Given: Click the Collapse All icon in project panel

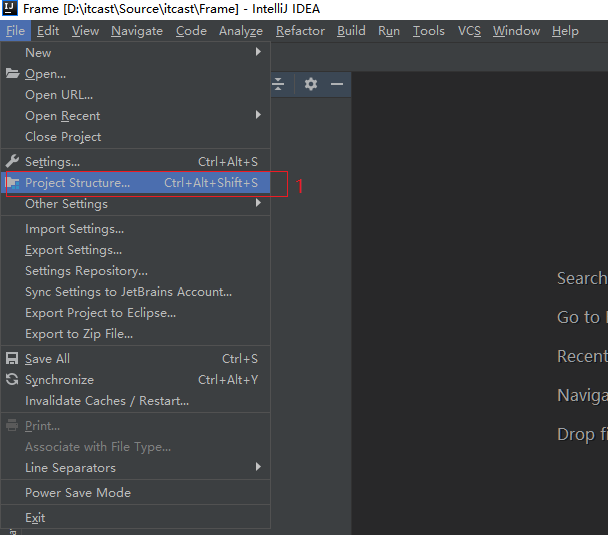Looking at the screenshot, I should click(278, 84).
